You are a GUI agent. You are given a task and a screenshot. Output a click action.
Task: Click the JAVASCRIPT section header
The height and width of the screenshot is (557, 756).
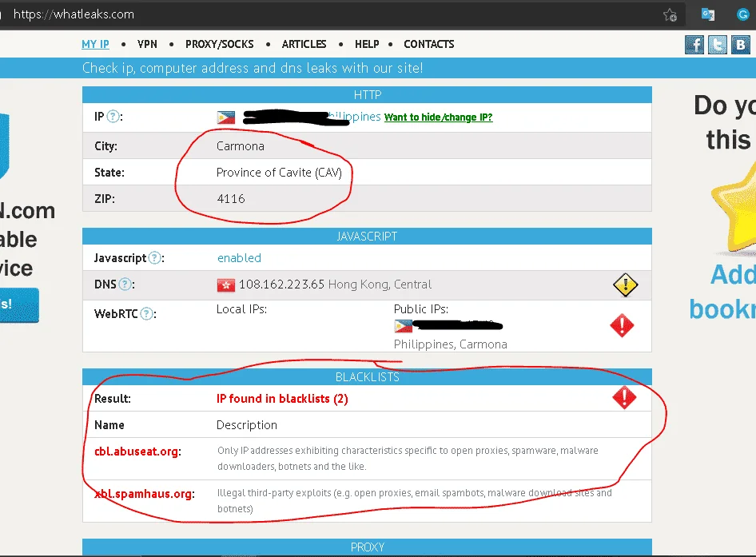pyautogui.click(x=367, y=237)
